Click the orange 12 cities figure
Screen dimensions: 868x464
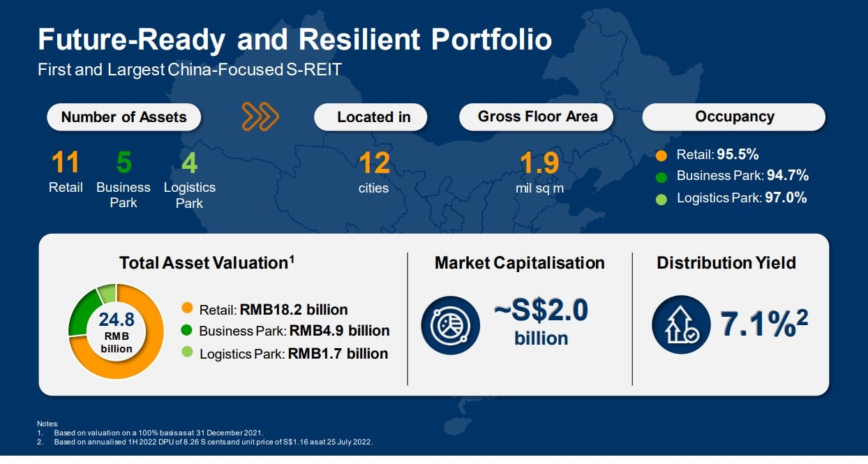373,171
